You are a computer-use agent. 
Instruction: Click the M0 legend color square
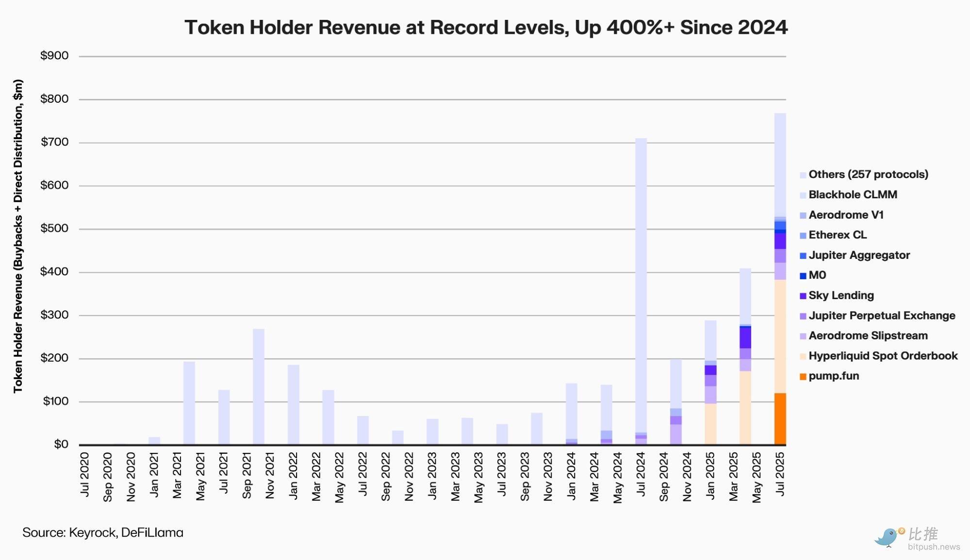(803, 276)
